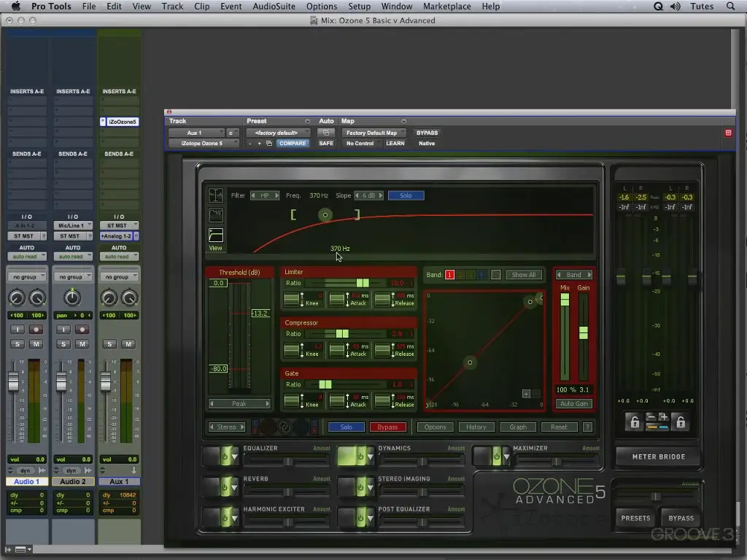This screenshot has height=560, width=747.
Task: Click the PRESETS button
Action: (635, 518)
